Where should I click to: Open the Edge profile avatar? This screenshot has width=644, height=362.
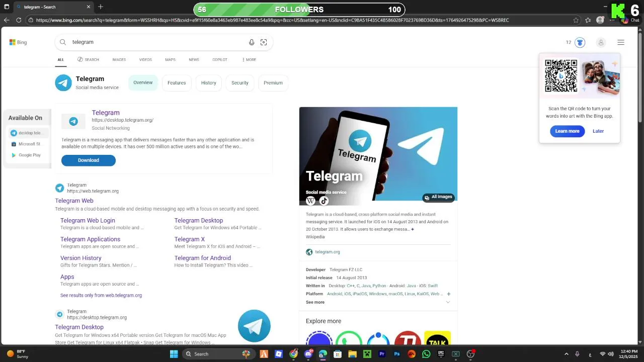(x=600, y=20)
